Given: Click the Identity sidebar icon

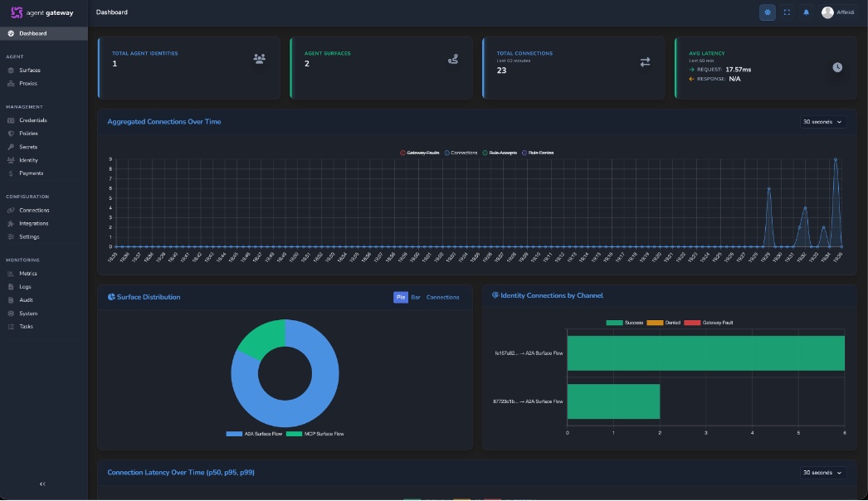Looking at the screenshot, I should [11, 160].
